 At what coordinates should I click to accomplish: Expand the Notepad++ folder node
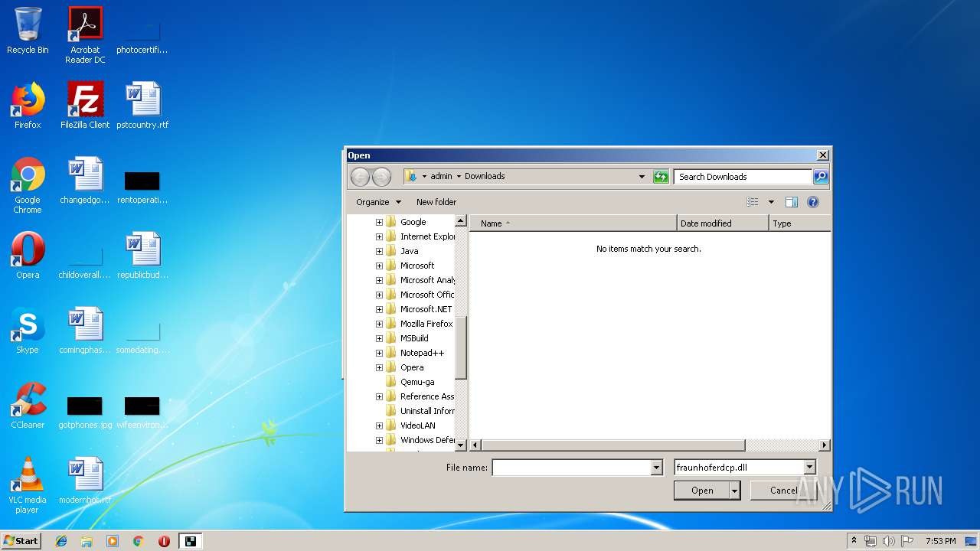379,353
